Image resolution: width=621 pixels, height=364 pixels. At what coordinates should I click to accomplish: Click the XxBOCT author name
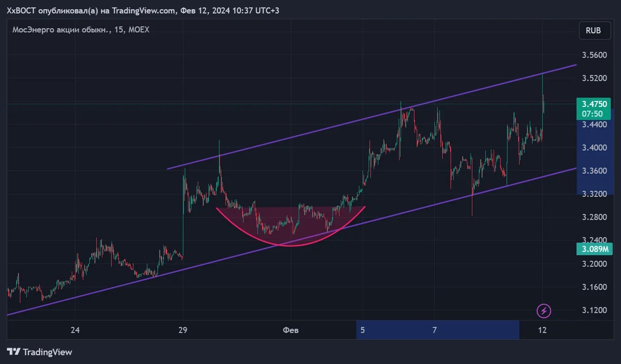coord(21,10)
